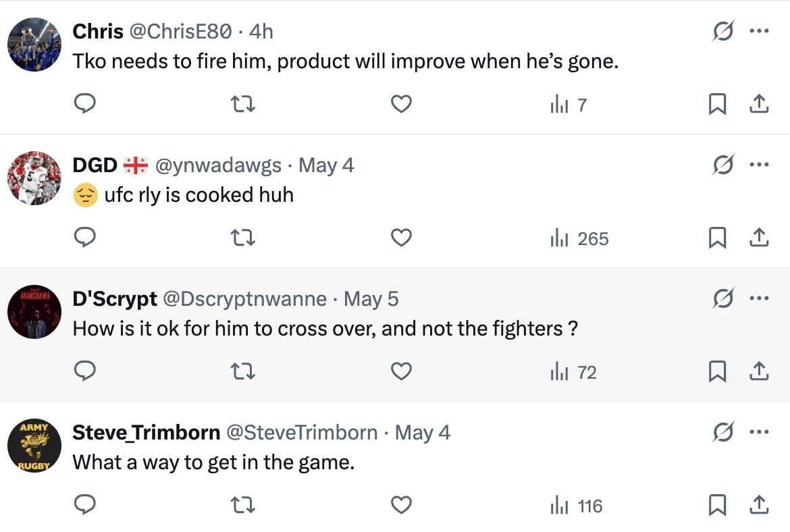The image size is (790, 532).
Task: Open the share menu on Chris's tweet
Action: [x=759, y=104]
